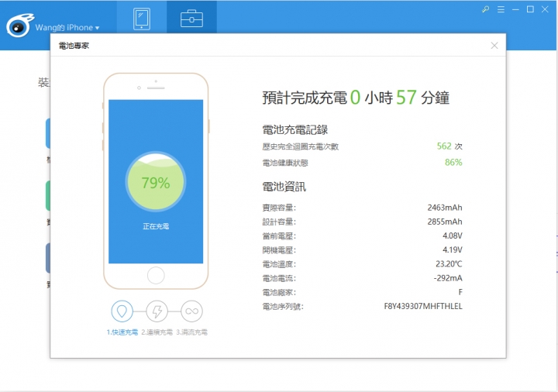Screen dimensions: 558x392
Task: Click the 3.渦流充電 label
Action: pos(192,332)
